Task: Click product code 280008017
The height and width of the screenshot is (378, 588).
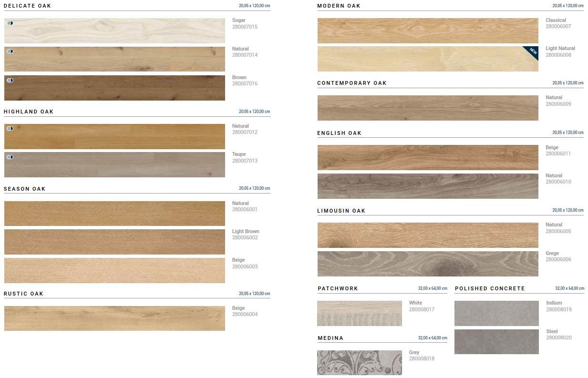Action: (422, 309)
